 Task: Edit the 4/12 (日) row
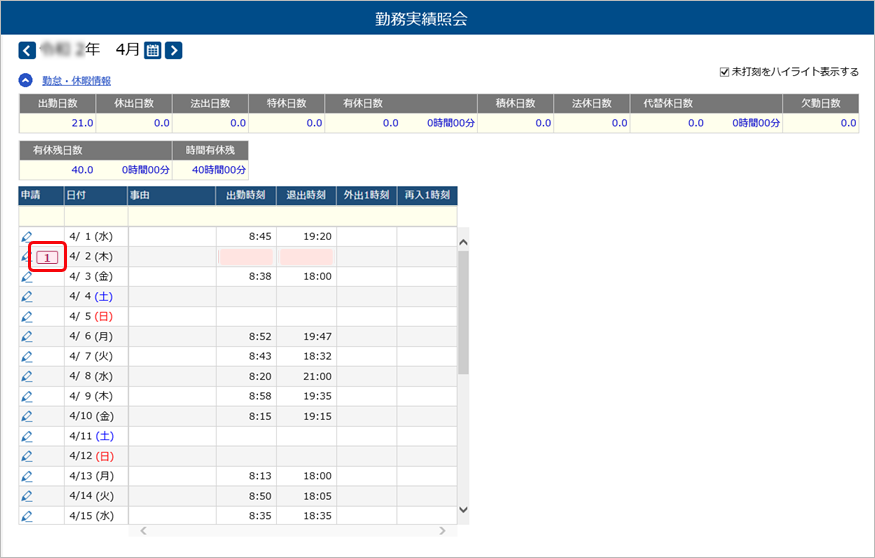[x=26, y=456]
